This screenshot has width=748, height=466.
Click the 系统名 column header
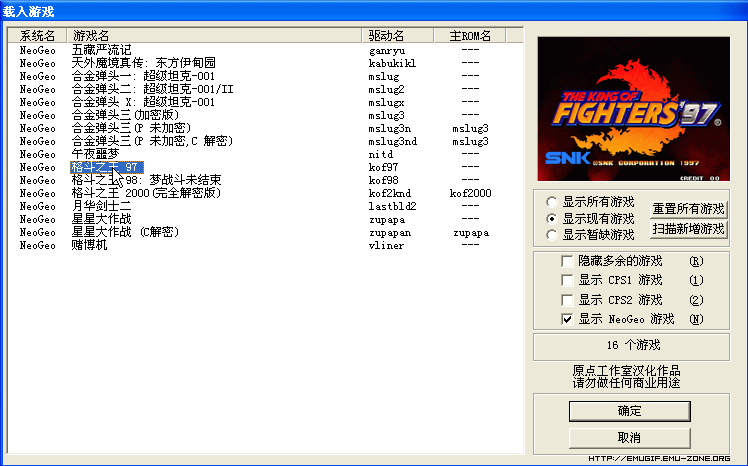coord(37,35)
